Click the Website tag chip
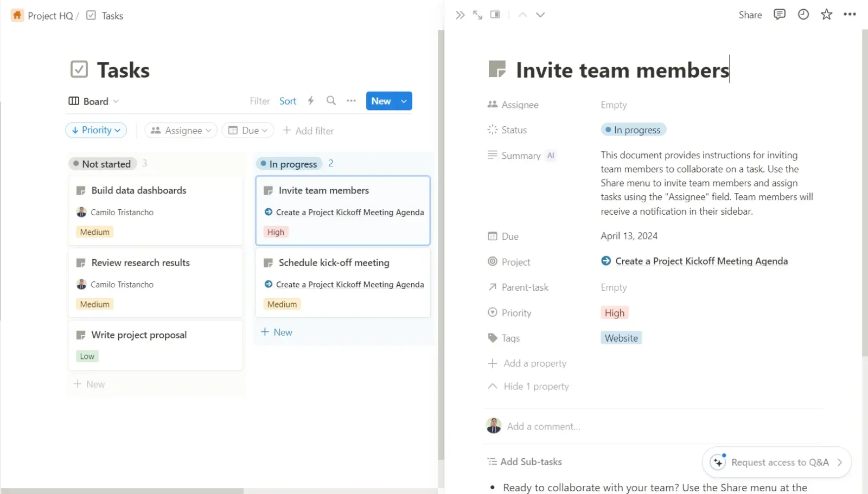 click(621, 338)
